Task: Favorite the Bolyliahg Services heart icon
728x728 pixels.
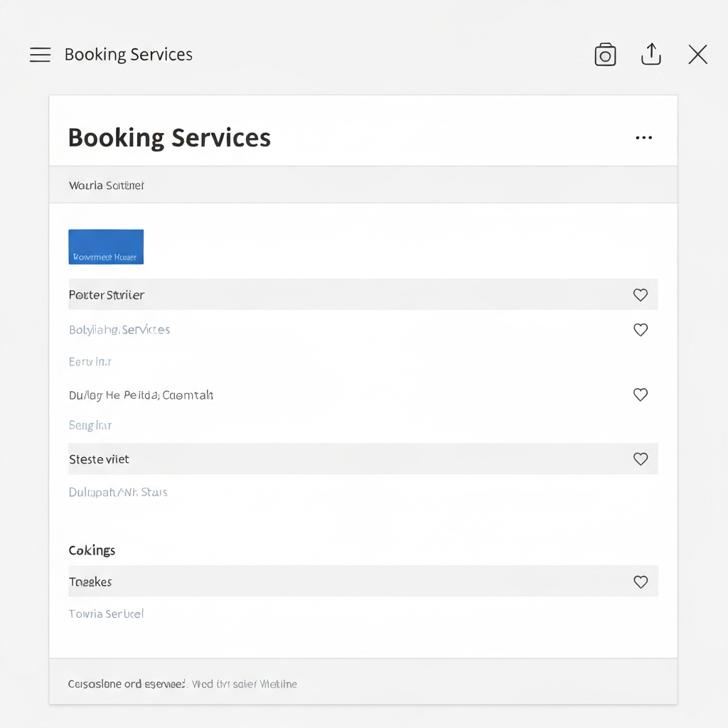Action: [641, 330]
